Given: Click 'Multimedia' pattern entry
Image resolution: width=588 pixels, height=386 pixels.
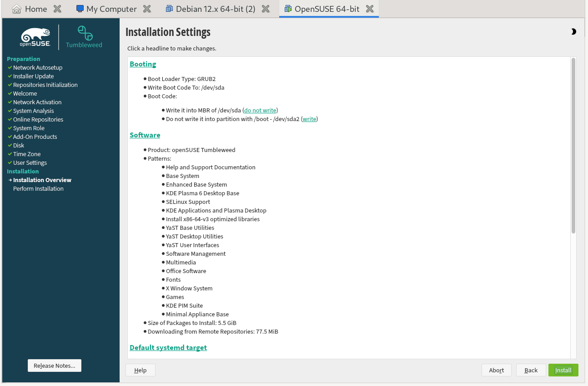Looking at the screenshot, I should click(181, 263).
